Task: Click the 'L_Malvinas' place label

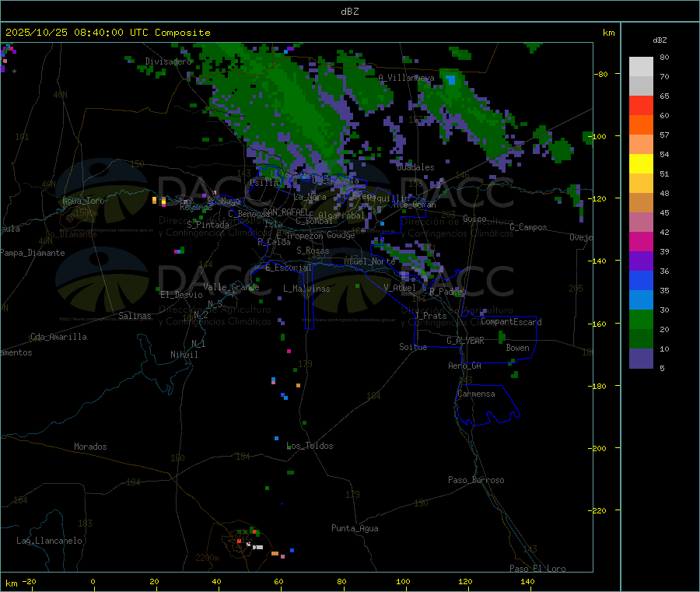Action: click(306, 289)
